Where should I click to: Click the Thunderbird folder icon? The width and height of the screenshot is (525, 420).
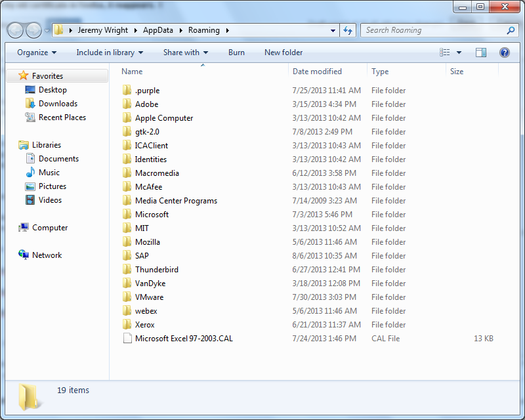click(127, 269)
